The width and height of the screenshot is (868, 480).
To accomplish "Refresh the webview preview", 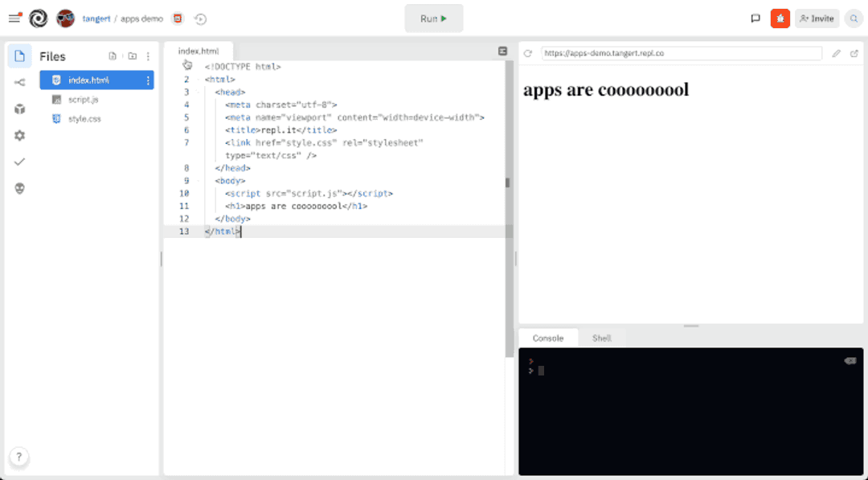I will 528,54.
